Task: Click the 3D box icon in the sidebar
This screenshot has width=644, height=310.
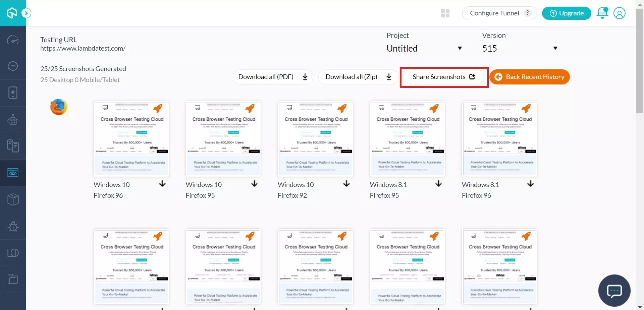Action: coord(13,199)
